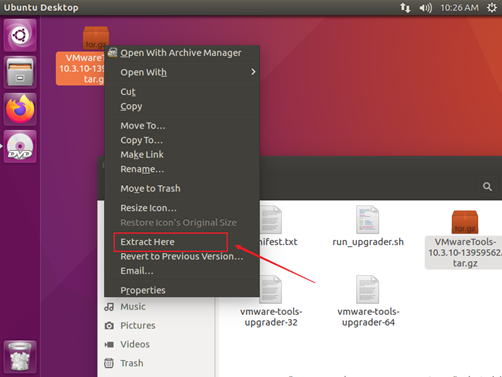Click search icon in Files window

[x=487, y=187]
